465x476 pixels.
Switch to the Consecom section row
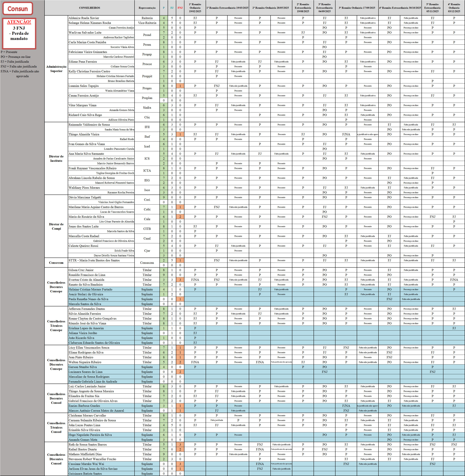tap(56, 263)
